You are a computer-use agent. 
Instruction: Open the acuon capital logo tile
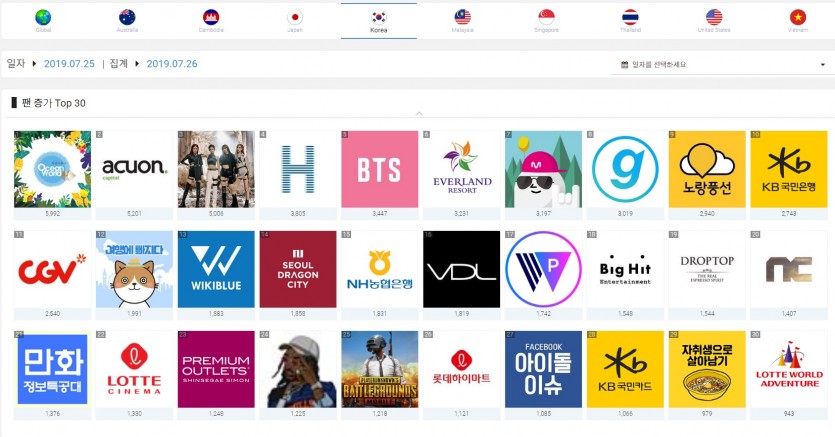click(x=134, y=169)
